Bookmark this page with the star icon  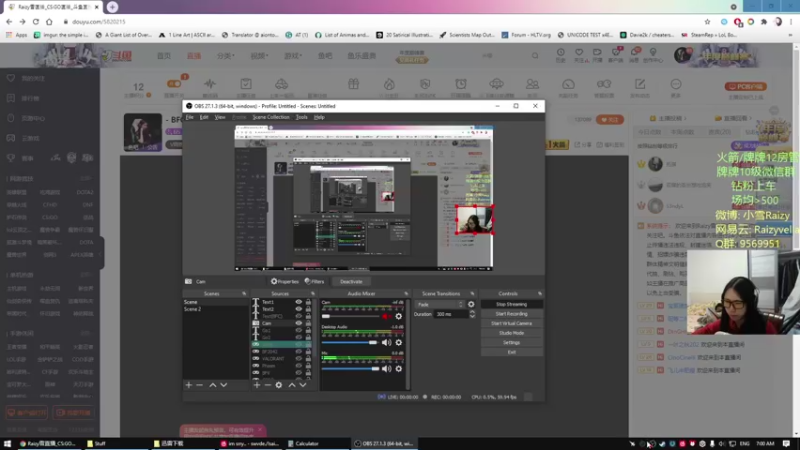click(707, 22)
